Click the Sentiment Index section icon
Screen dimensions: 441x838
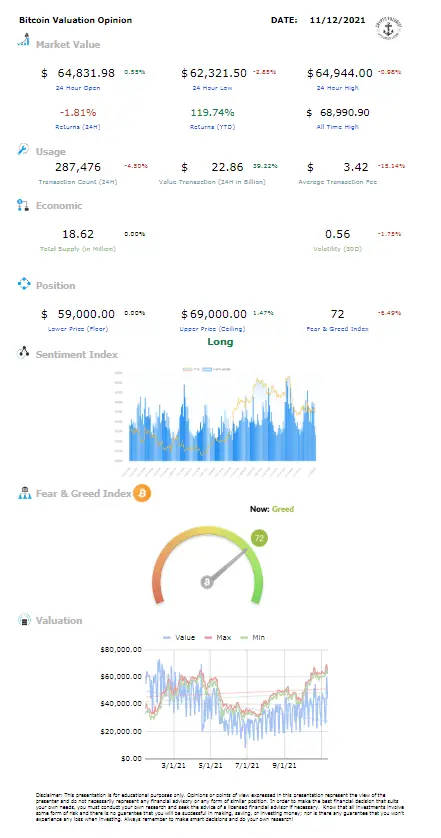(x=23, y=352)
